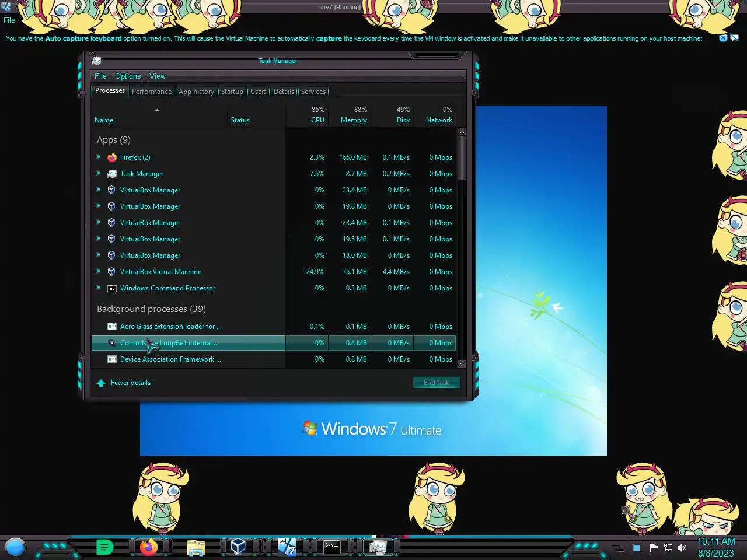747x560 pixels.
Task: Click the Action Center flag tray icon
Action: pos(654,547)
